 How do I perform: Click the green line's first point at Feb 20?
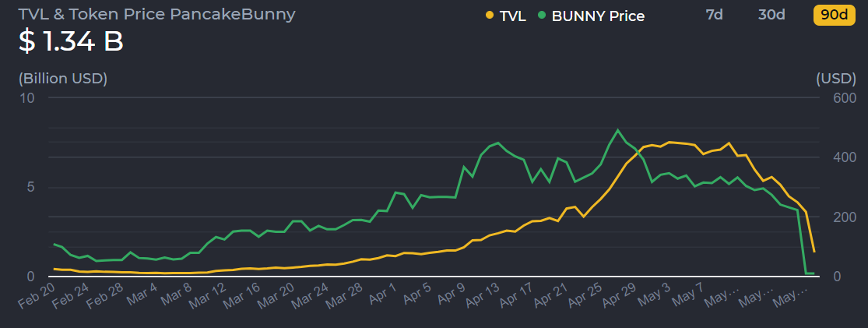54,245
